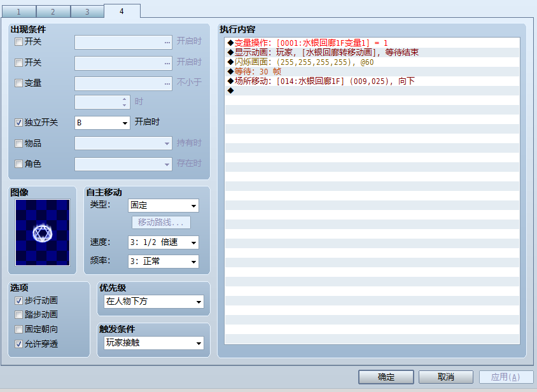
Task: Select the 等待: 30 帧 command line
Action: (372, 72)
